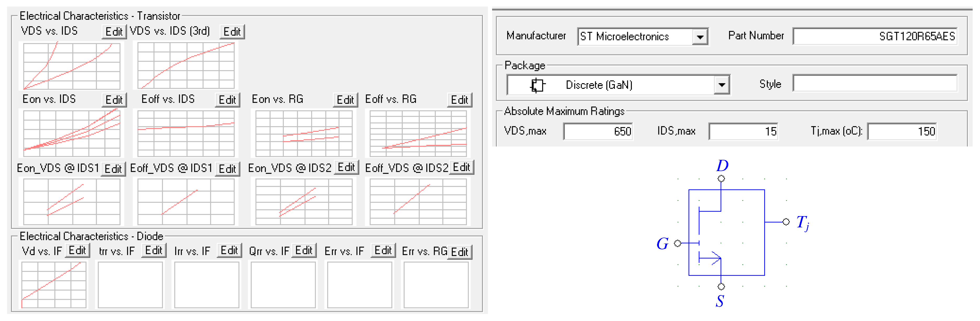Click the Eoff_VDS @ IDS2 graph thumbnail
Viewport: 980px width, 321px height.
point(418,202)
